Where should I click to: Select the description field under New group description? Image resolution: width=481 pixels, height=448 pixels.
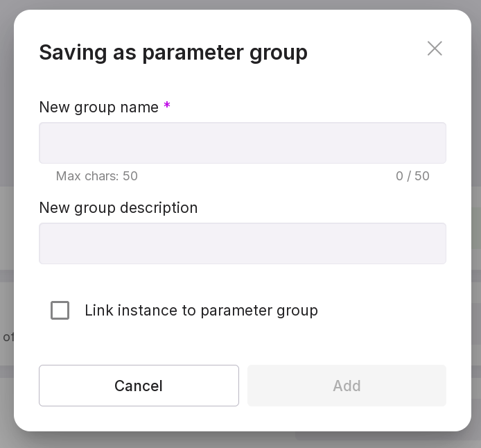point(243,243)
